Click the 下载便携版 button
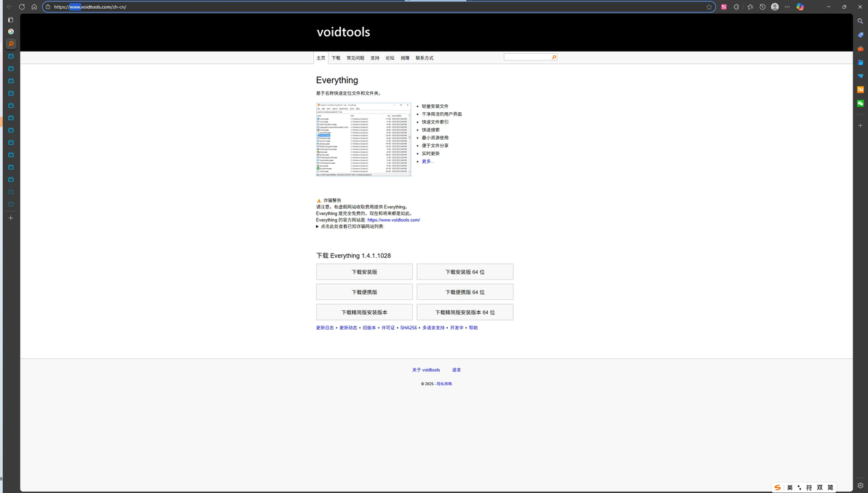868x493 pixels. [364, 292]
